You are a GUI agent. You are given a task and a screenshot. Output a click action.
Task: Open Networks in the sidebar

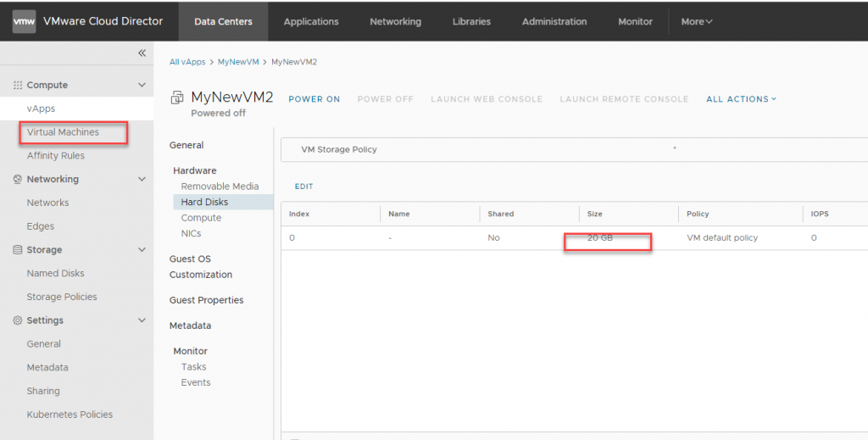(48, 203)
